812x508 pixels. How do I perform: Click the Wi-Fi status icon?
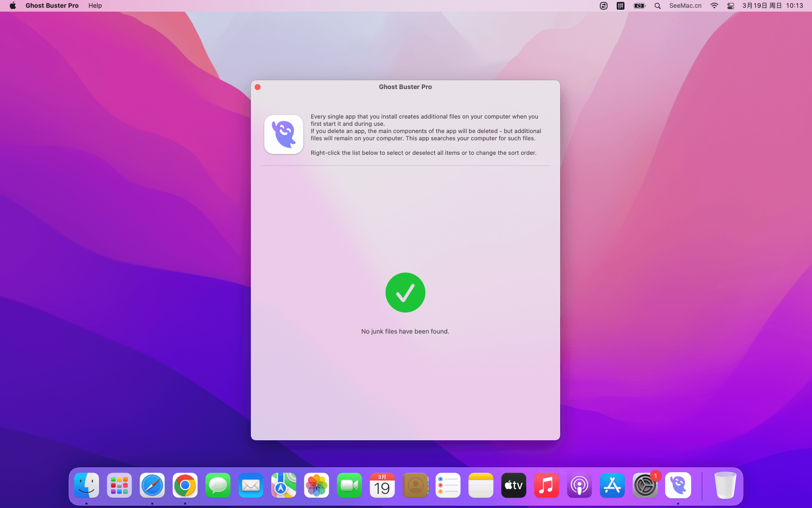[x=714, y=6]
